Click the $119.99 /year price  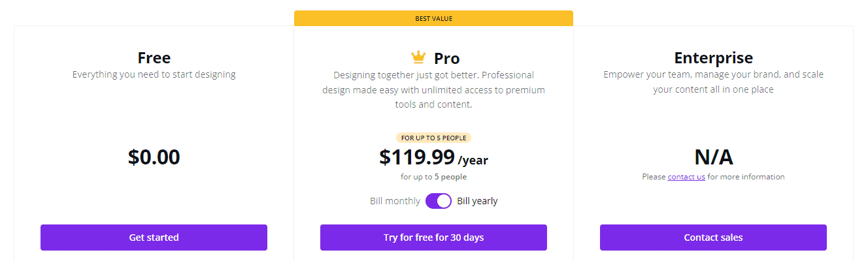(433, 157)
